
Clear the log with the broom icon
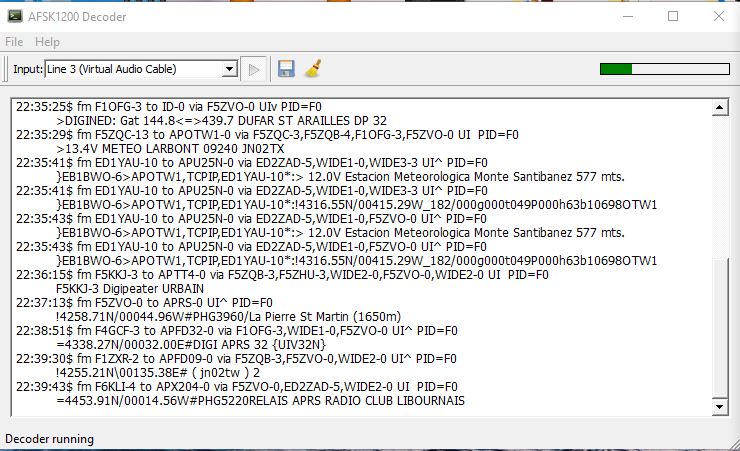[313, 69]
